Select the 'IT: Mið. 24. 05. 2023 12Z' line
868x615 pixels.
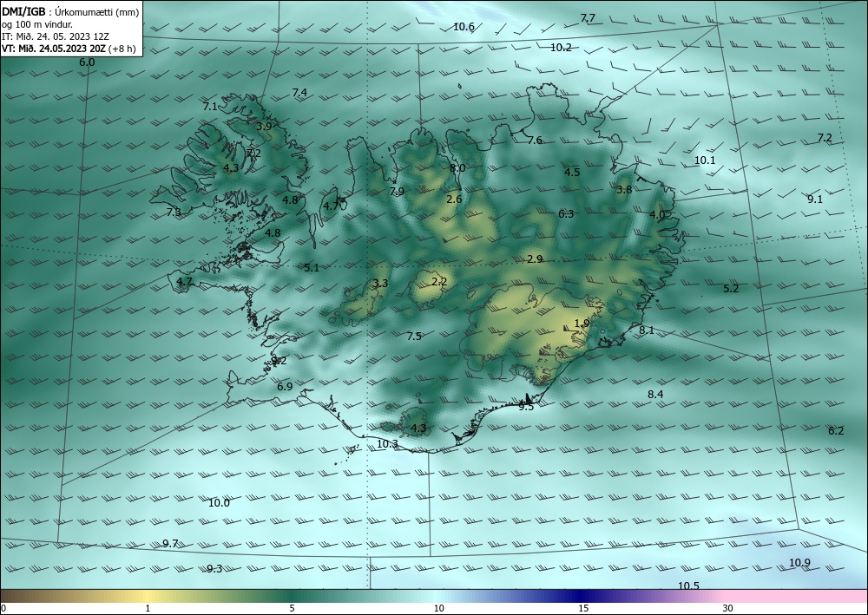[x=56, y=36]
